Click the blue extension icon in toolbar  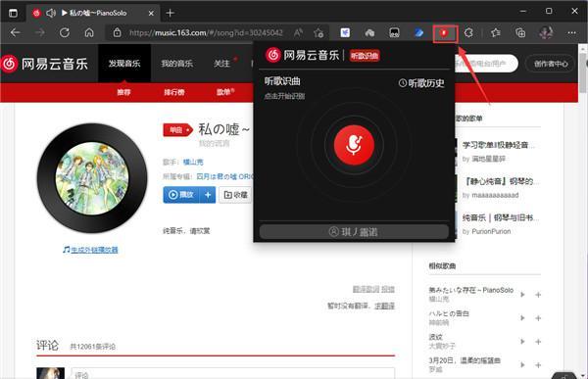[418, 33]
